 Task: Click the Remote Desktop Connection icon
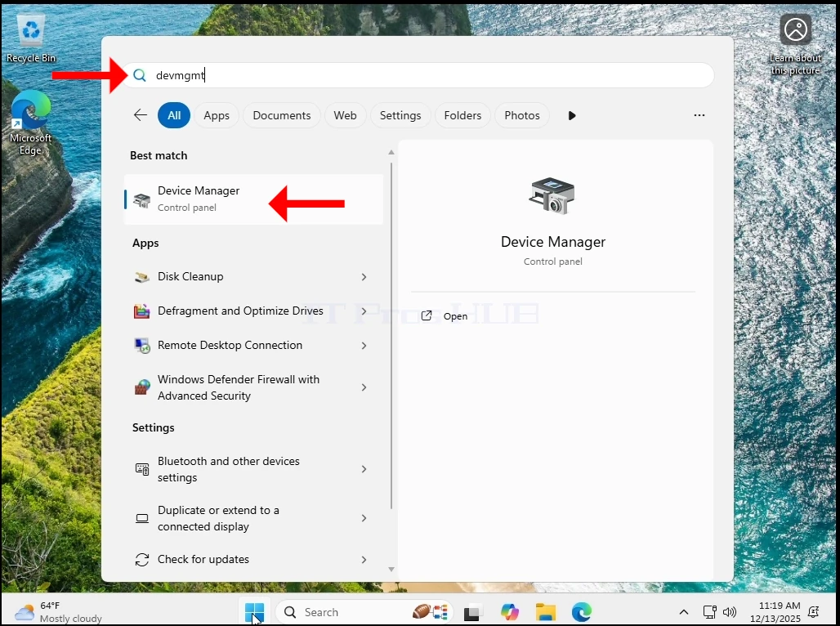click(x=142, y=346)
